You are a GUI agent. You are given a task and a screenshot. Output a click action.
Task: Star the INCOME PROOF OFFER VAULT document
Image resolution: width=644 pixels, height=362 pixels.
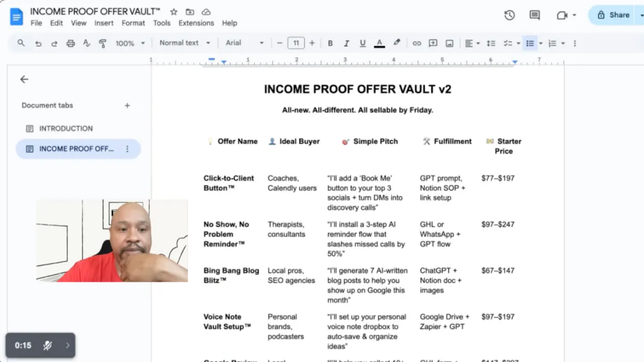pos(173,12)
